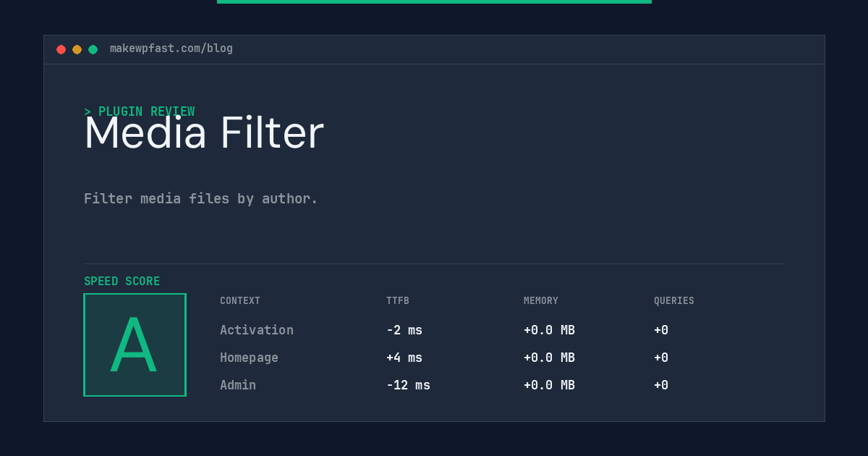This screenshot has height=456, width=868.
Task: Click the QUERIES column header
Action: 674,301
